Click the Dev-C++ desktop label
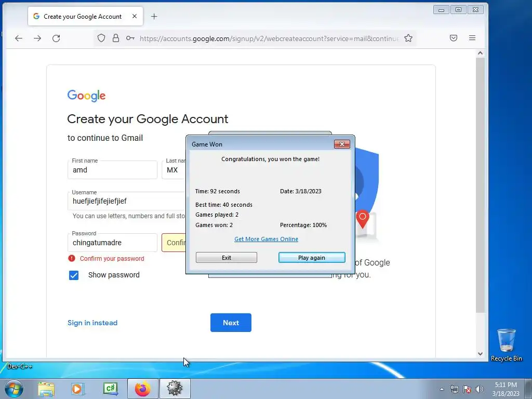The width and height of the screenshot is (532, 399). 20,366
